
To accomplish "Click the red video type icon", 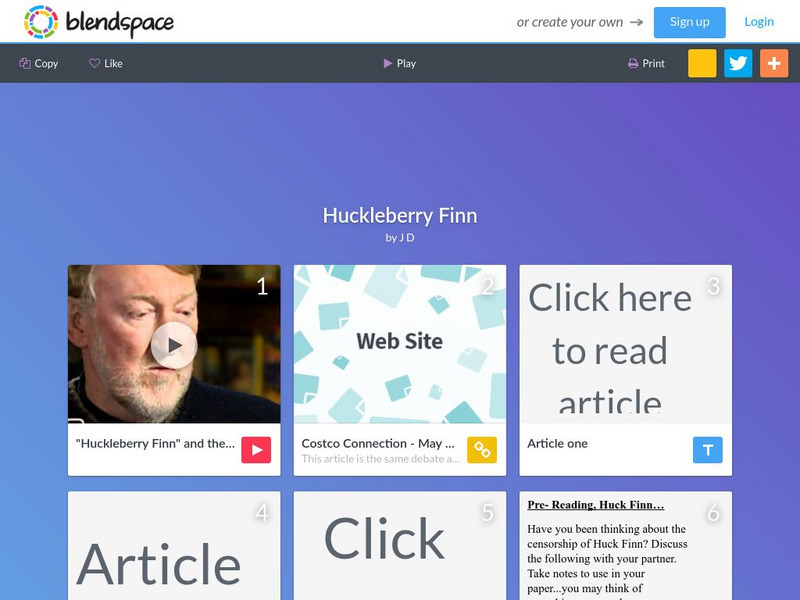I will click(x=256, y=450).
